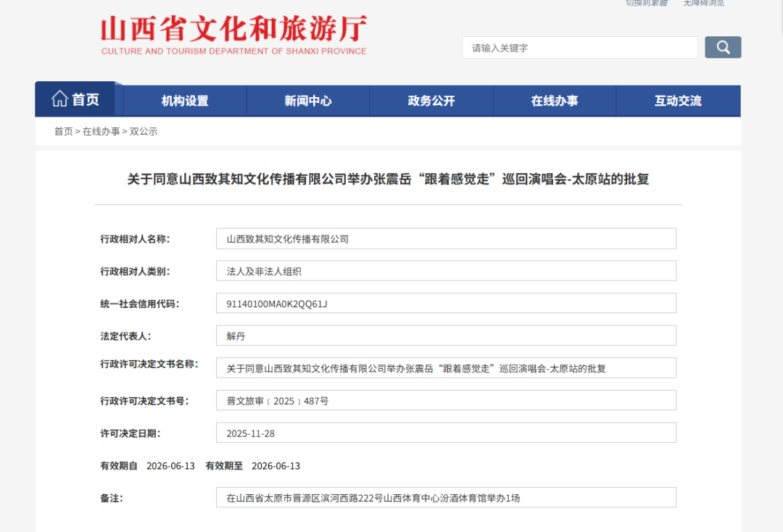Open the 政务公开 menu
This screenshot has width=783, height=532.
tap(431, 101)
